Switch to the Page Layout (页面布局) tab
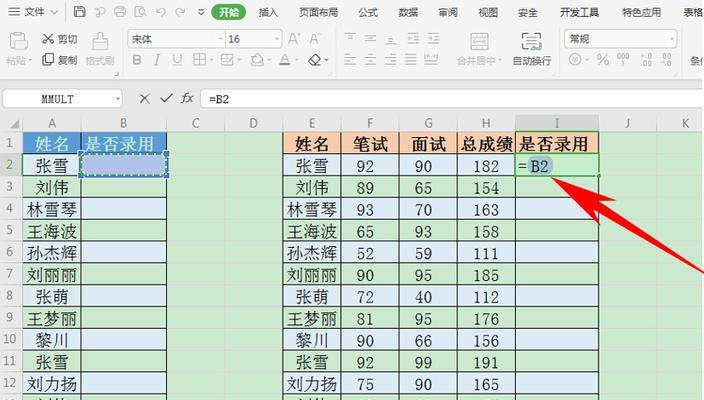This screenshot has height=400, width=704. (318, 13)
